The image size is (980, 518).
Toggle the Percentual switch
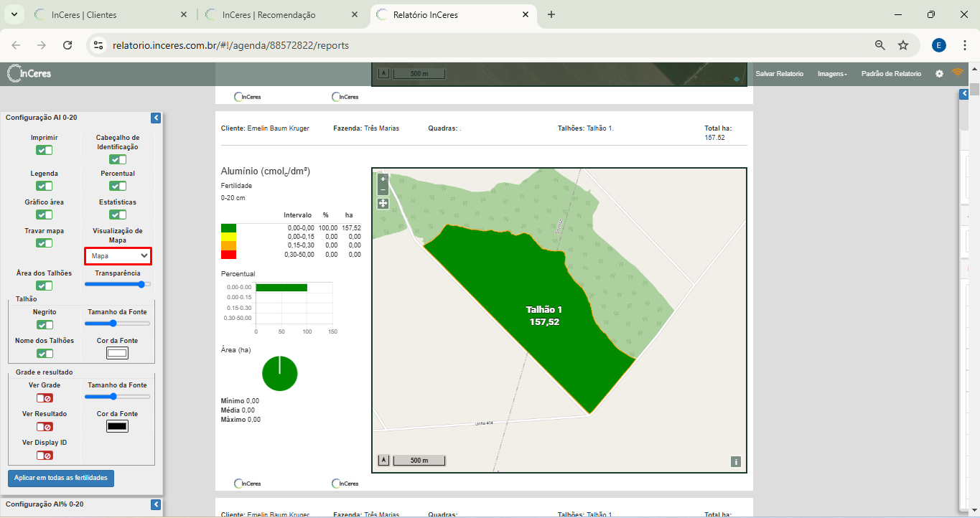click(x=118, y=186)
